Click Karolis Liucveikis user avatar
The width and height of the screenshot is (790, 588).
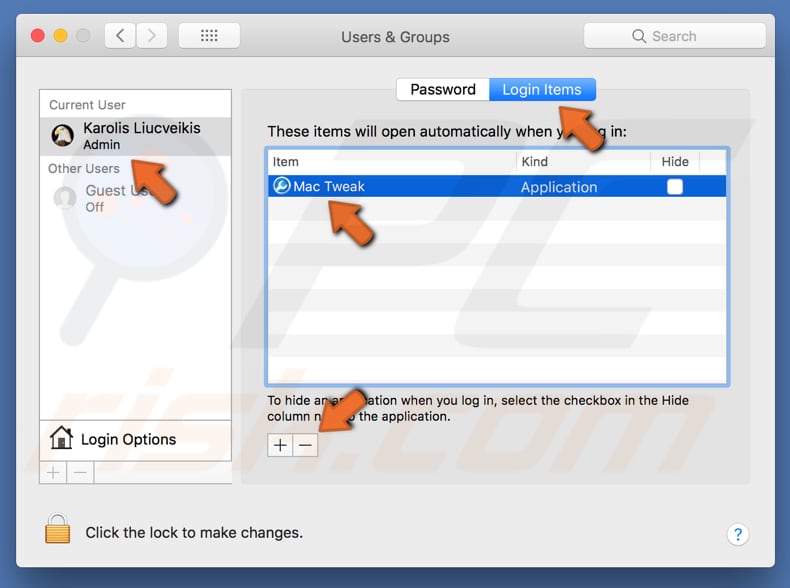(x=63, y=136)
